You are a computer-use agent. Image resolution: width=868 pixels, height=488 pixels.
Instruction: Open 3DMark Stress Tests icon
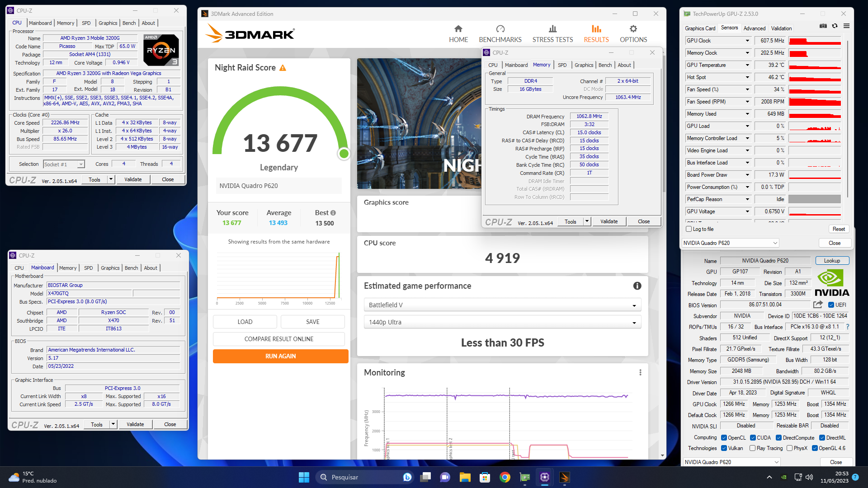[552, 29]
